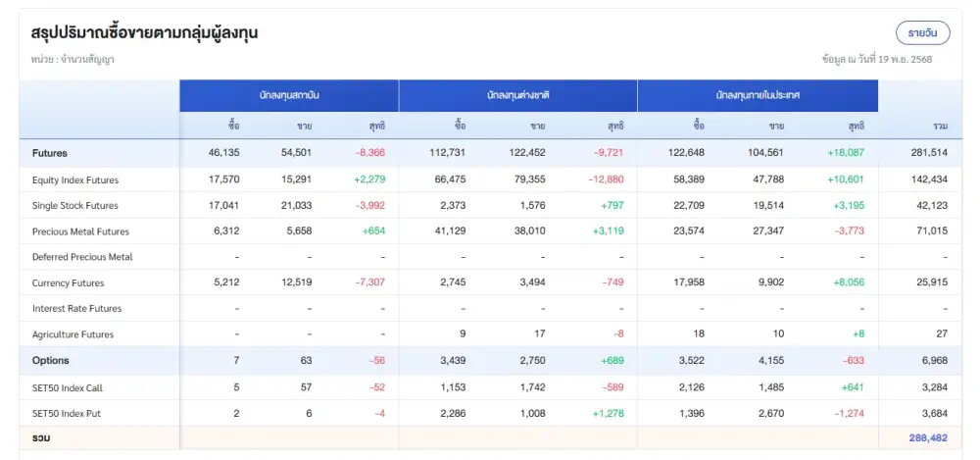This screenshot has height=460, width=980.
Task: Click the Deferred Precious Metal row label
Action: (x=82, y=257)
